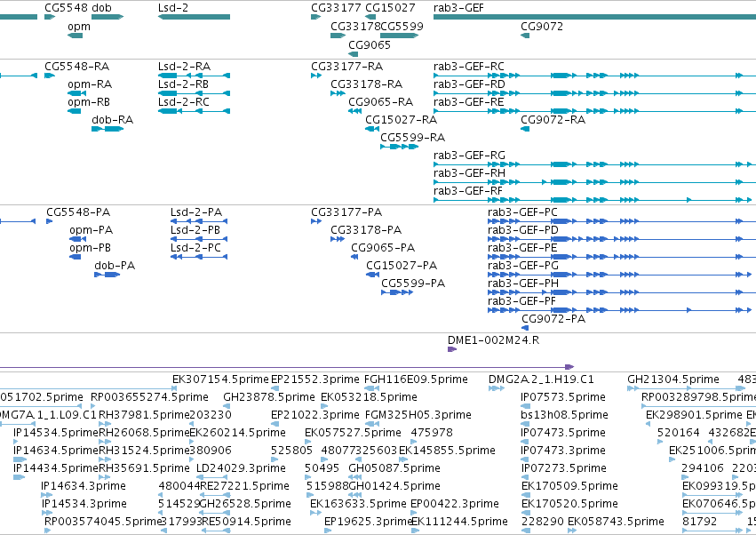Screen dimensions: 756x535
Task: Select the Lsd-2 gene label
Action: (173, 8)
